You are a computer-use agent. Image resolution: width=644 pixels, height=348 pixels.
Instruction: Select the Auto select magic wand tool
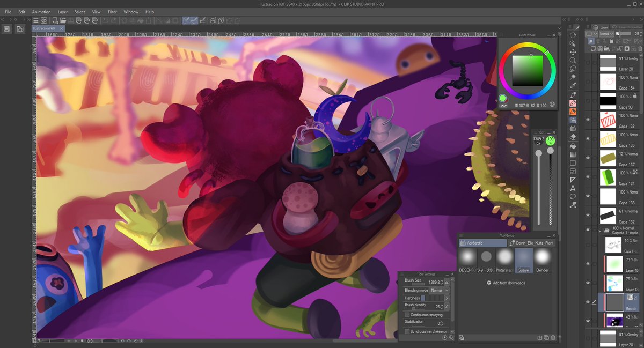573,77
